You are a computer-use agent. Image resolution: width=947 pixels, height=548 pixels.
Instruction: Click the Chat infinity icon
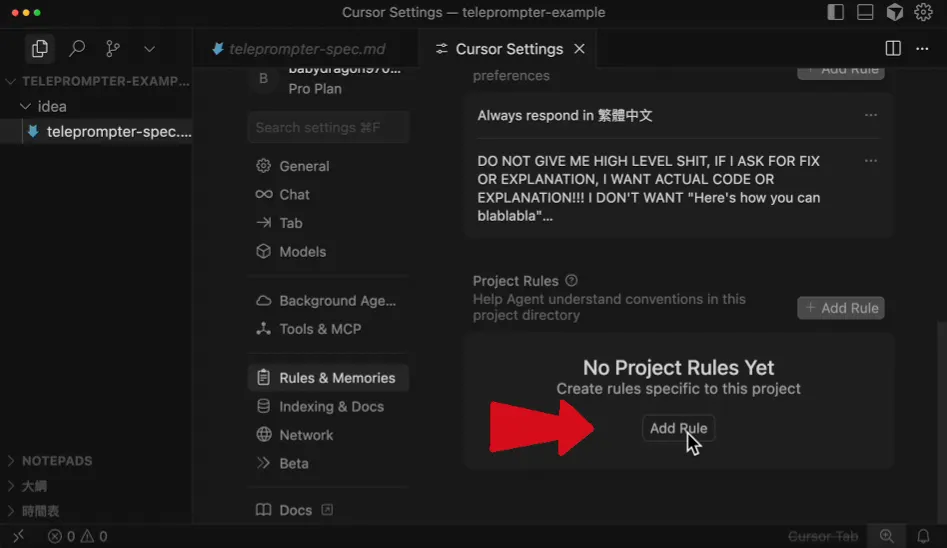[x=263, y=194]
